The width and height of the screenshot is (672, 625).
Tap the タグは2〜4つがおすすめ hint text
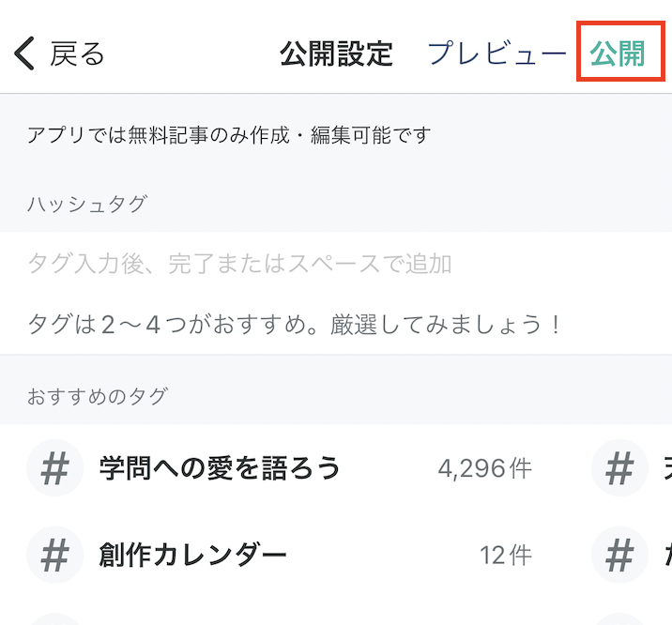295,325
